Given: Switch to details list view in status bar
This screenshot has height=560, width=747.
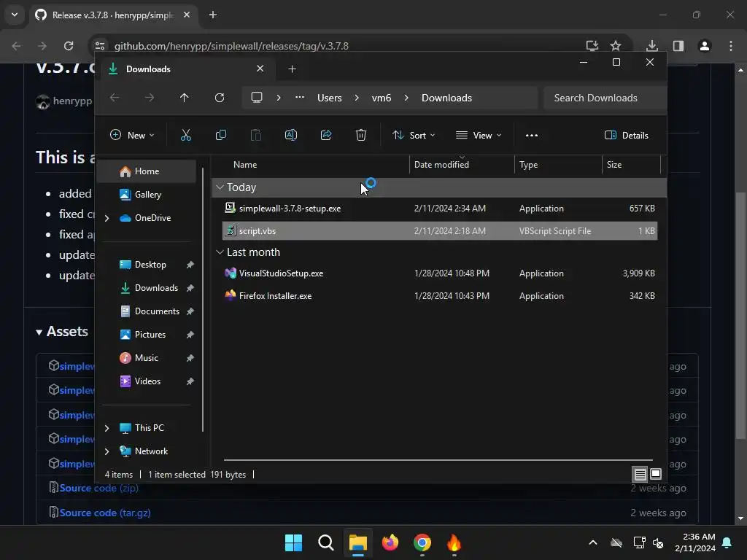Looking at the screenshot, I should 640,474.
